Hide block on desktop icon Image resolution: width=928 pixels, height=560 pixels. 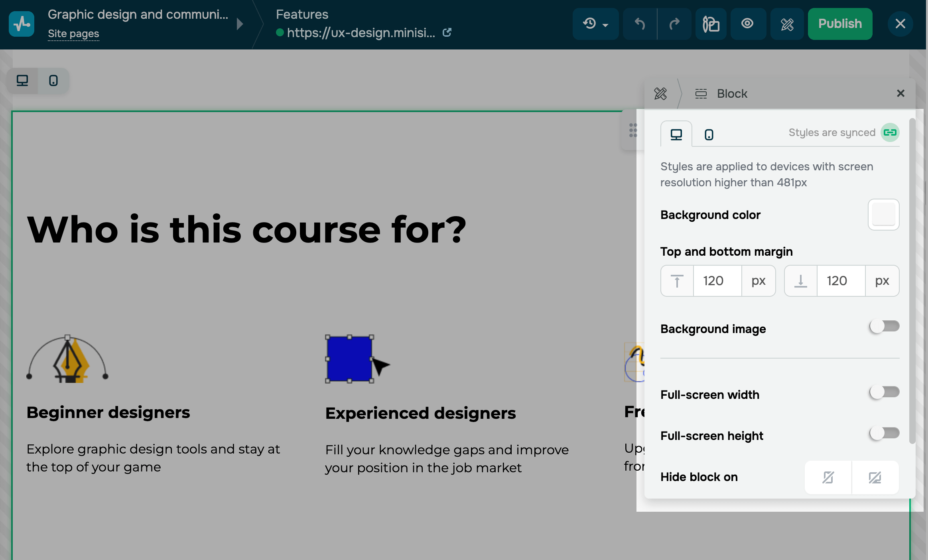875,477
